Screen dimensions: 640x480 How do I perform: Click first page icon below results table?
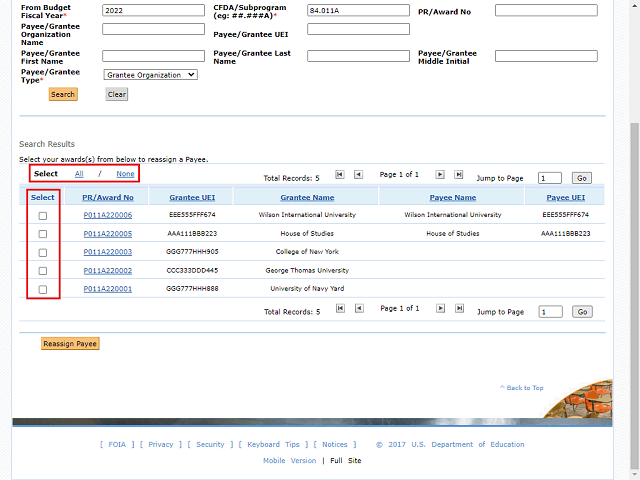tap(340, 310)
